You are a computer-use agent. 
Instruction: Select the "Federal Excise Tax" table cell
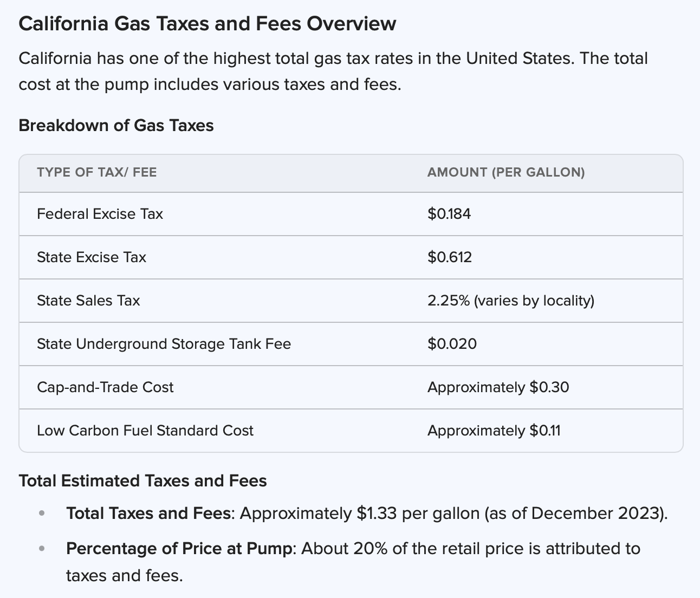pos(100,214)
